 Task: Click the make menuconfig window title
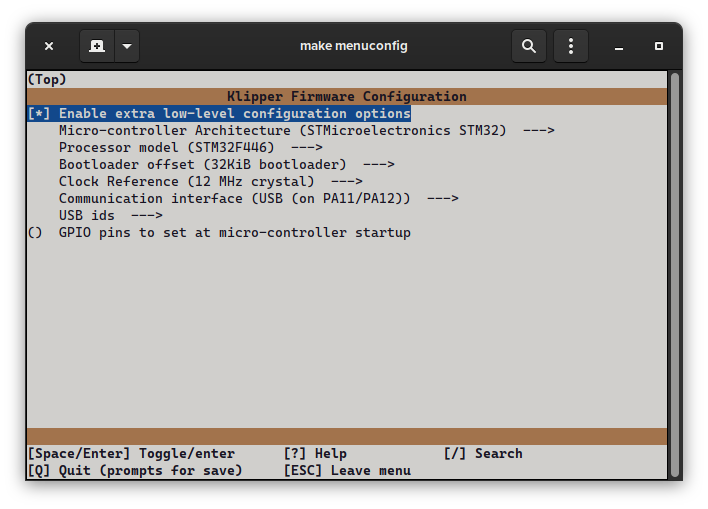pos(354,46)
